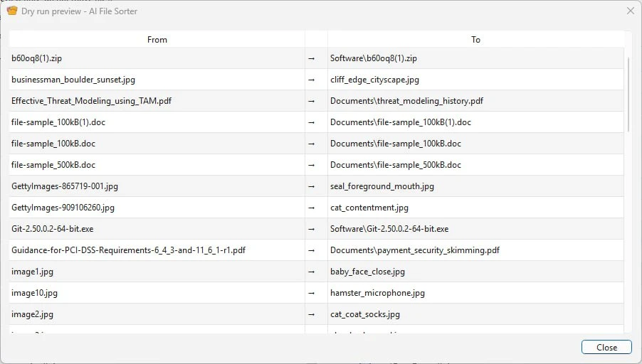Click Effective_Threat_Modeling_using_TAM.pdf entry
This screenshot has width=642, height=364.
click(91, 101)
